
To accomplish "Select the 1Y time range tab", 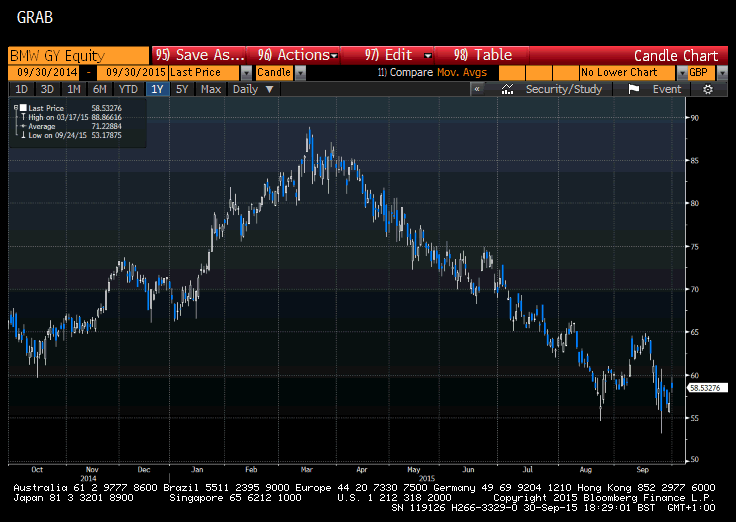I will [x=157, y=89].
